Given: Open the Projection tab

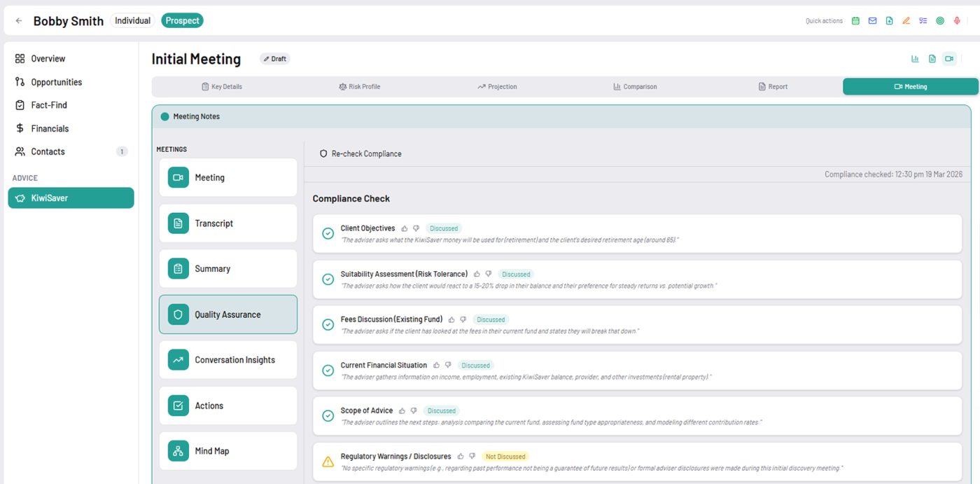Looking at the screenshot, I should (498, 86).
